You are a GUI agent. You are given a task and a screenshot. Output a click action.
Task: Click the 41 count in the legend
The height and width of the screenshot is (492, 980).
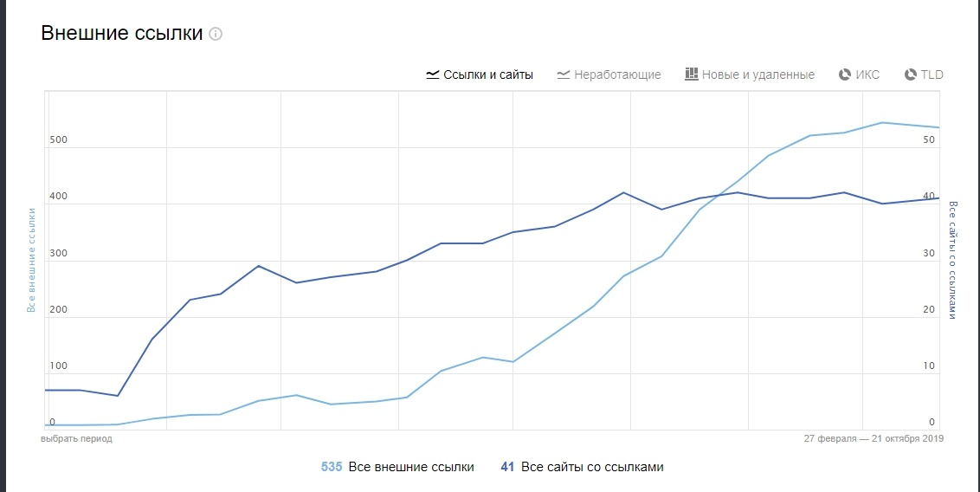[507, 467]
